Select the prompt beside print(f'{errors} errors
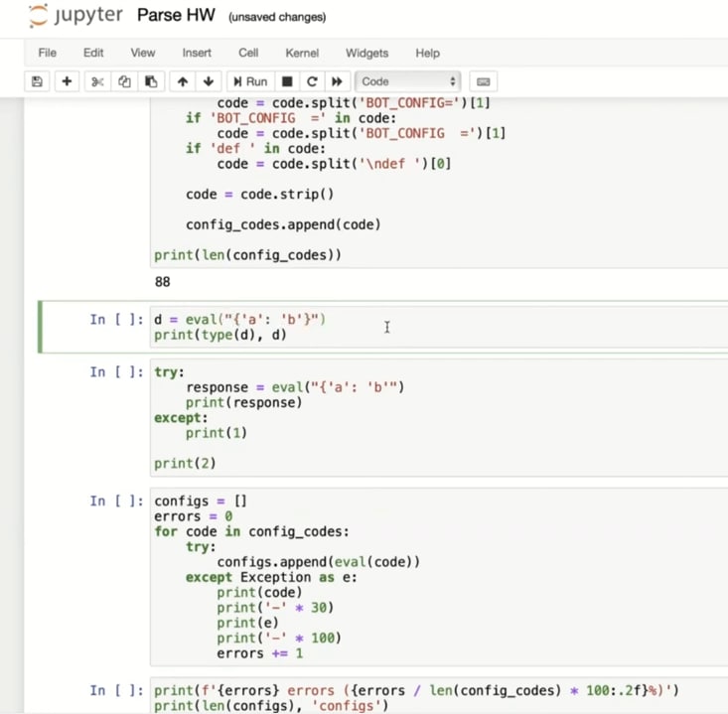 [117, 690]
